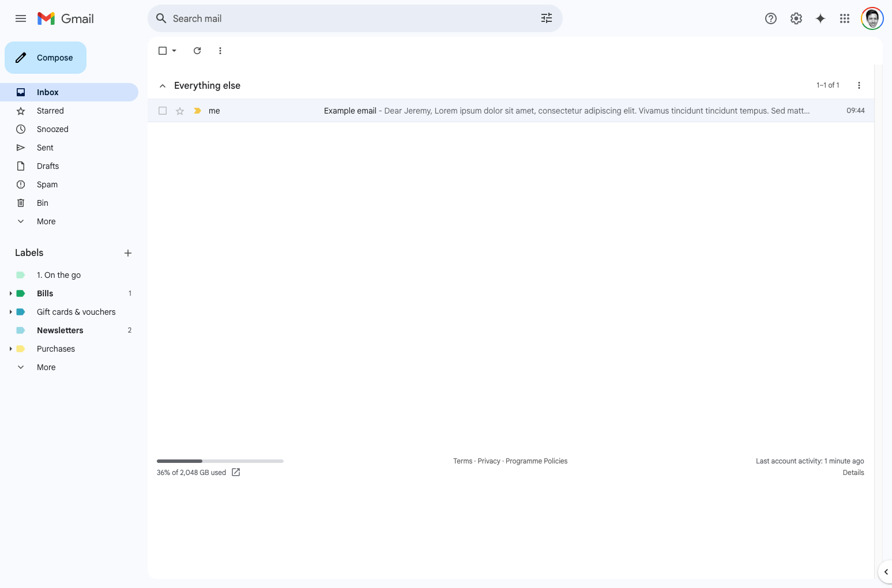Click the Bin trash icon
Image resolution: width=892 pixels, height=588 pixels.
[21, 203]
